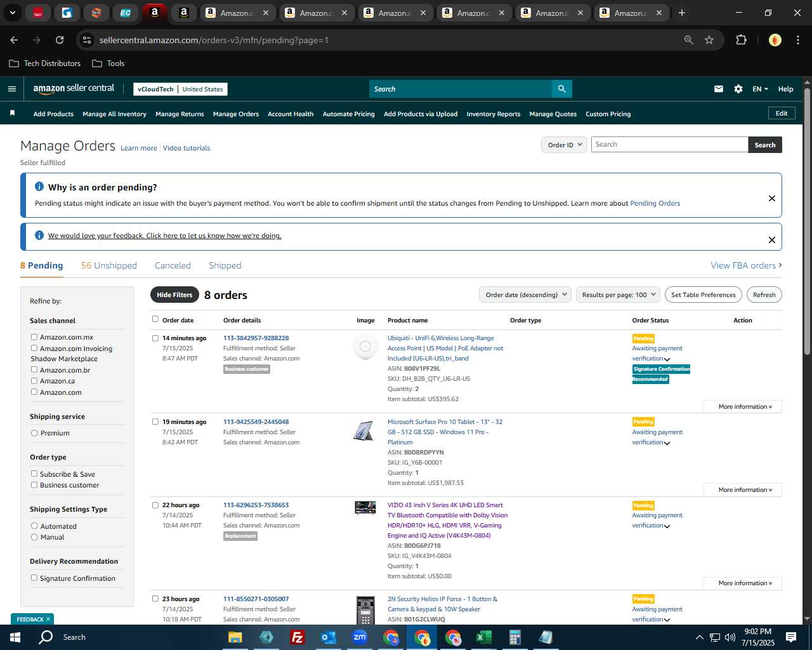This screenshot has width=812, height=650.
Task: Click the site information icon in address bar
Action: (87, 40)
